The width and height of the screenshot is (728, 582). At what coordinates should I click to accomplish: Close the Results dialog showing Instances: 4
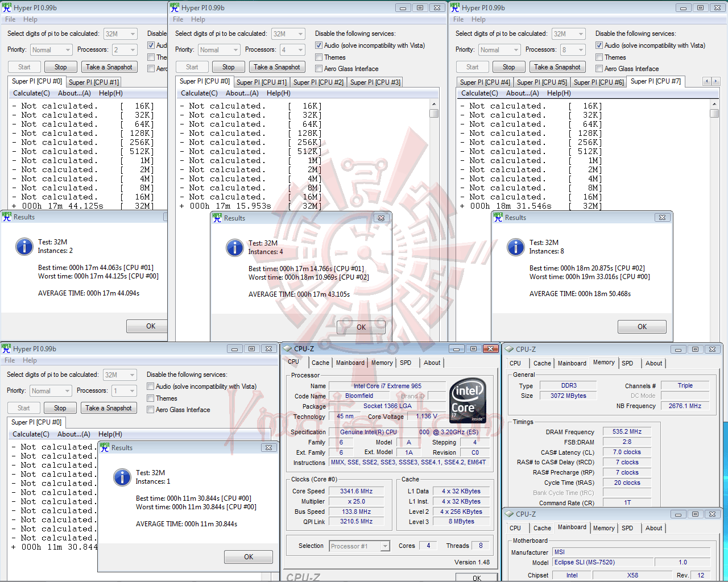pyautogui.click(x=382, y=218)
